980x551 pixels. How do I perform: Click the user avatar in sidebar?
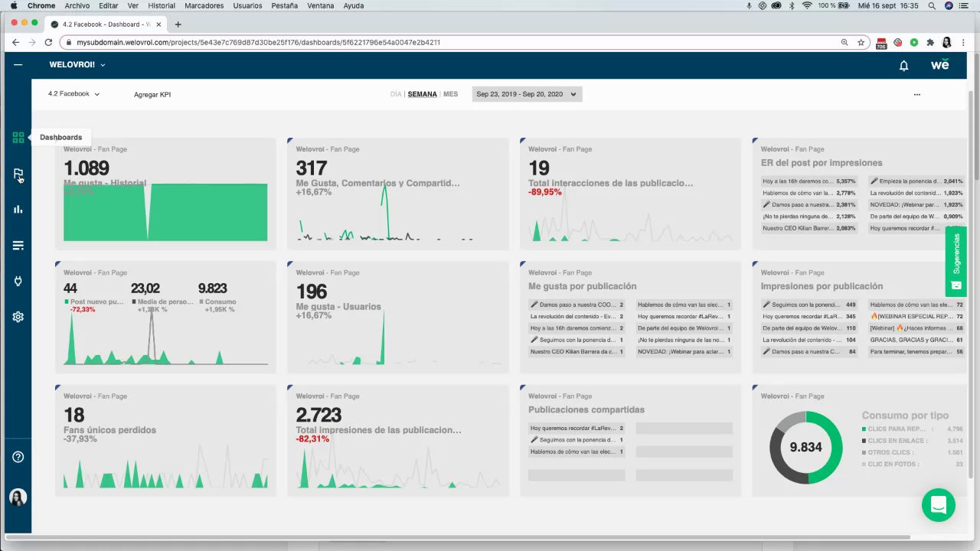(x=18, y=497)
